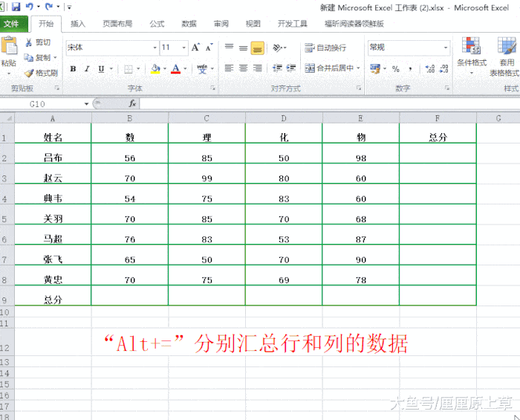The image size is (520, 420).
Task: Click the Increase Font Size icon
Action: [x=195, y=48]
